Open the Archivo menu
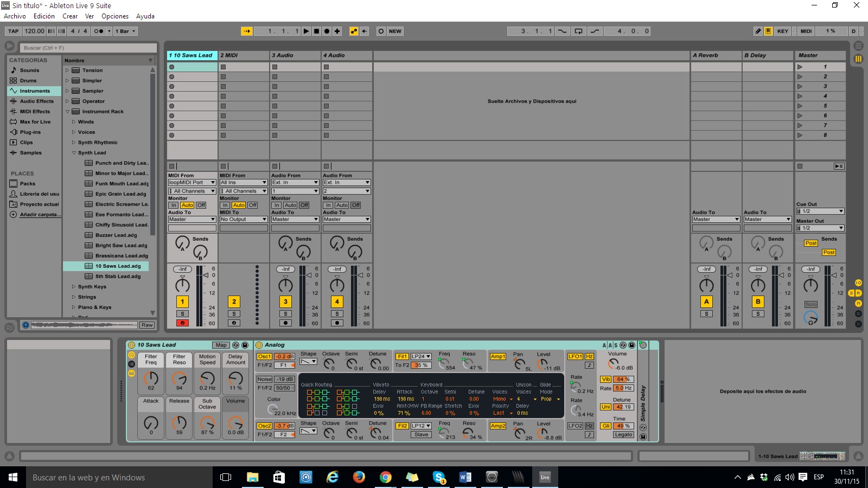 [x=15, y=16]
